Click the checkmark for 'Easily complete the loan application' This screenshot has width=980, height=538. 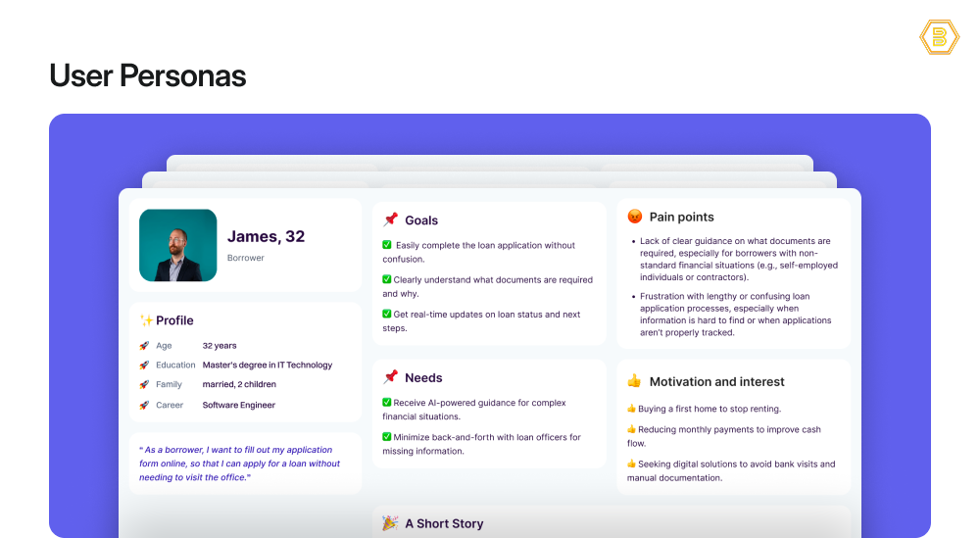click(x=387, y=245)
